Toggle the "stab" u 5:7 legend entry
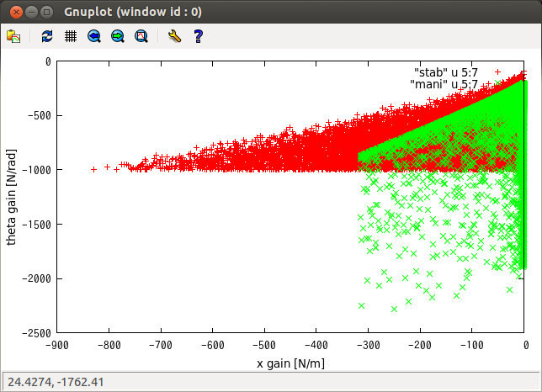 (x=445, y=72)
